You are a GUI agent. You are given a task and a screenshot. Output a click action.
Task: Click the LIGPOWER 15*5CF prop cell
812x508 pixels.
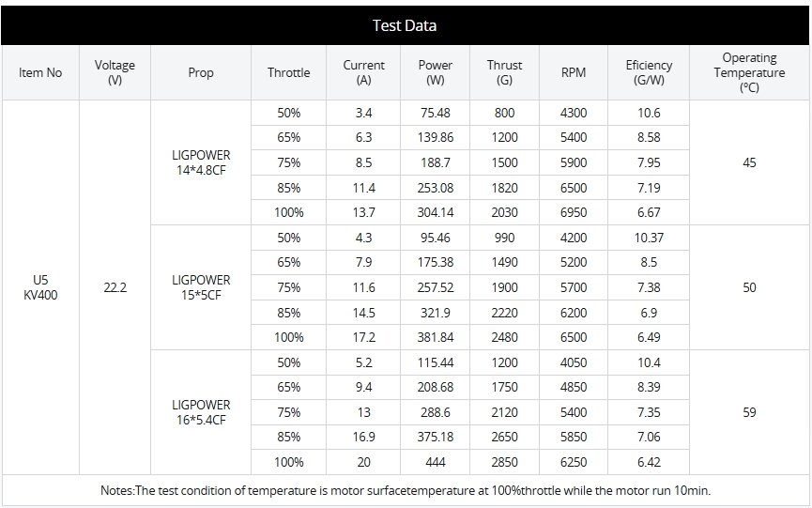coord(201,287)
